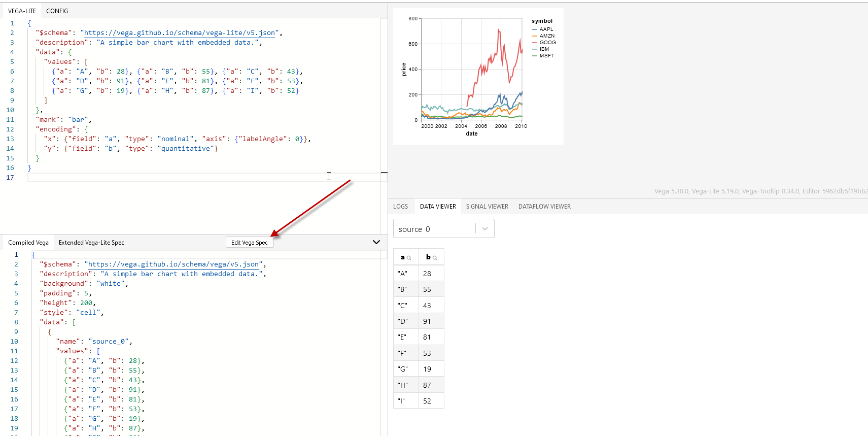
Task: Select the VEGA-LITE editor tab
Action: tap(22, 11)
